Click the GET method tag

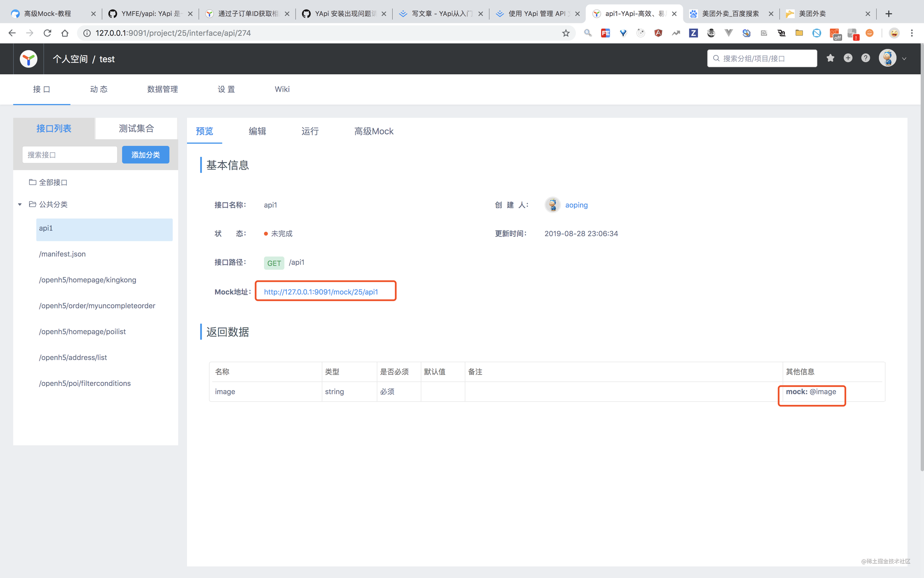click(274, 263)
